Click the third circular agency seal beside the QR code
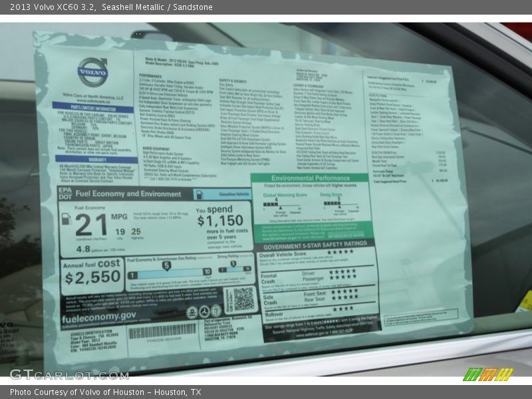This screenshot has height=399, width=532. 215,311
